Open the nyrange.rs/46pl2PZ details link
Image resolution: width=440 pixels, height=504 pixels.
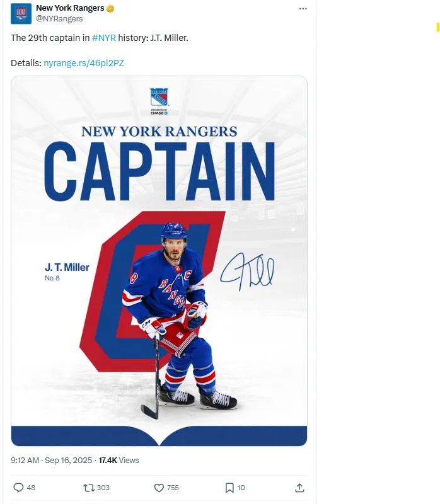coord(84,63)
